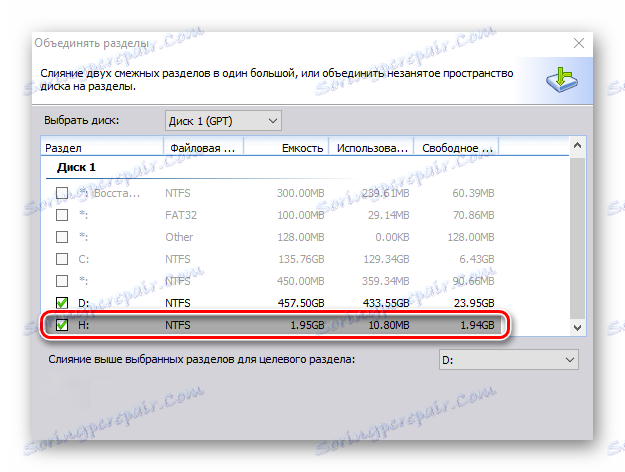
Task: Sort by the Использова... column header
Action: click(x=371, y=148)
